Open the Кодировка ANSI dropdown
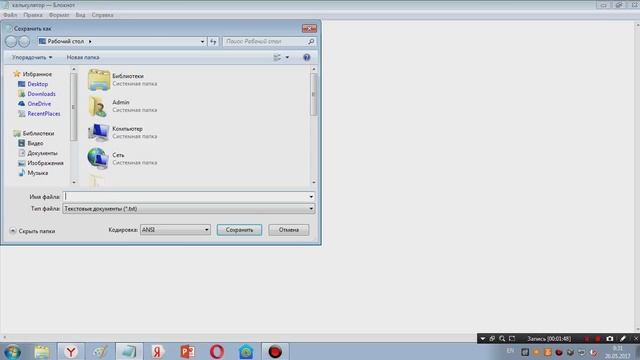The width and height of the screenshot is (640, 360). click(175, 230)
